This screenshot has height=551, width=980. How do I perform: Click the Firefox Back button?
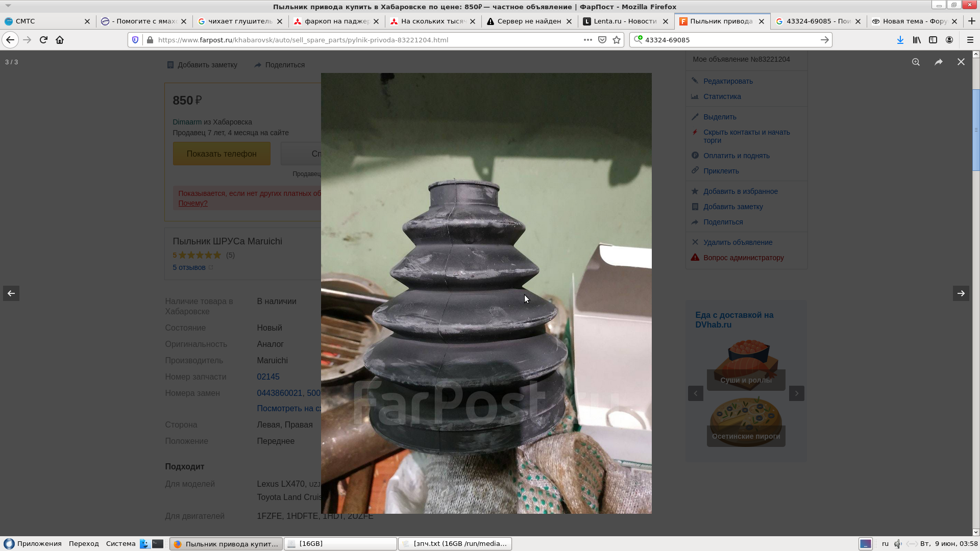(10, 40)
